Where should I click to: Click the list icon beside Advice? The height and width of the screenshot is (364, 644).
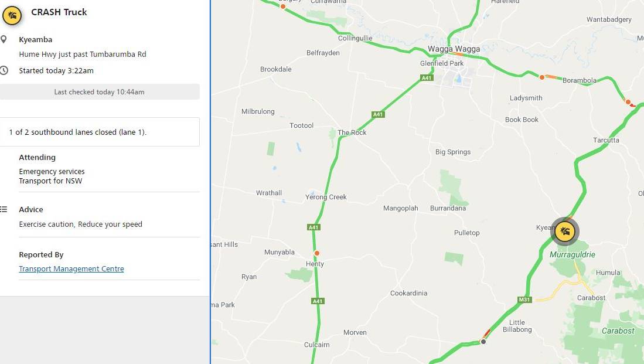tap(4, 209)
